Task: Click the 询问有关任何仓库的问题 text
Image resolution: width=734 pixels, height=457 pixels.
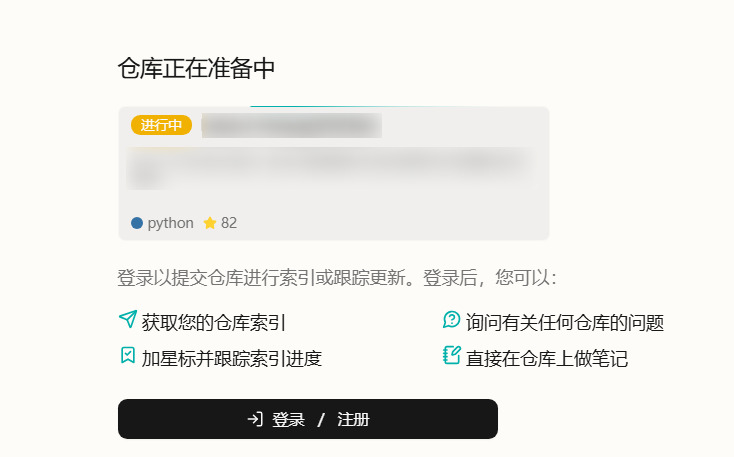Action: [x=565, y=323]
